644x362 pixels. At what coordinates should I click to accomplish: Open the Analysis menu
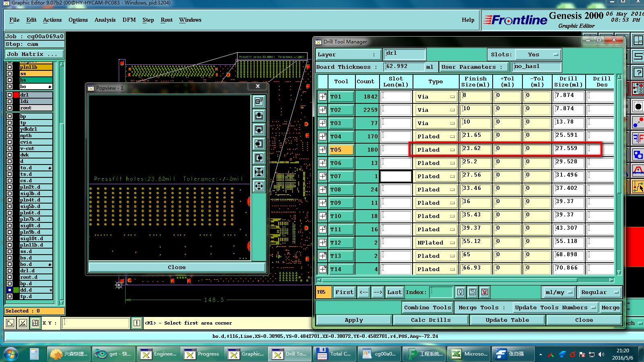pos(105,20)
